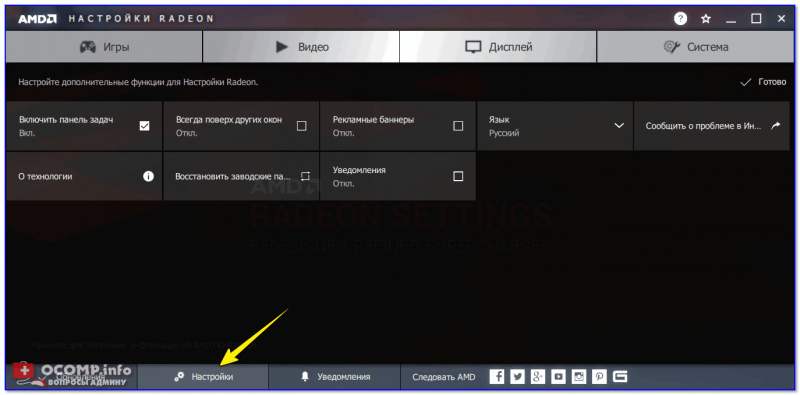Click the Готово button

(763, 82)
